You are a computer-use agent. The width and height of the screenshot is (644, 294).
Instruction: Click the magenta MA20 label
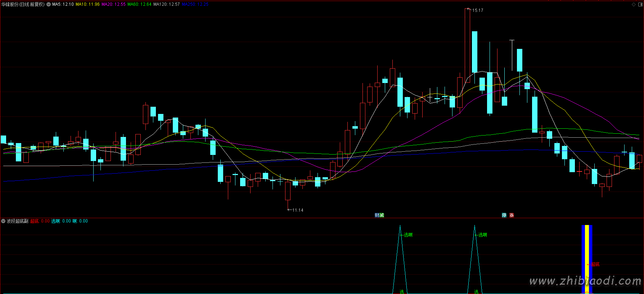(x=113, y=4)
